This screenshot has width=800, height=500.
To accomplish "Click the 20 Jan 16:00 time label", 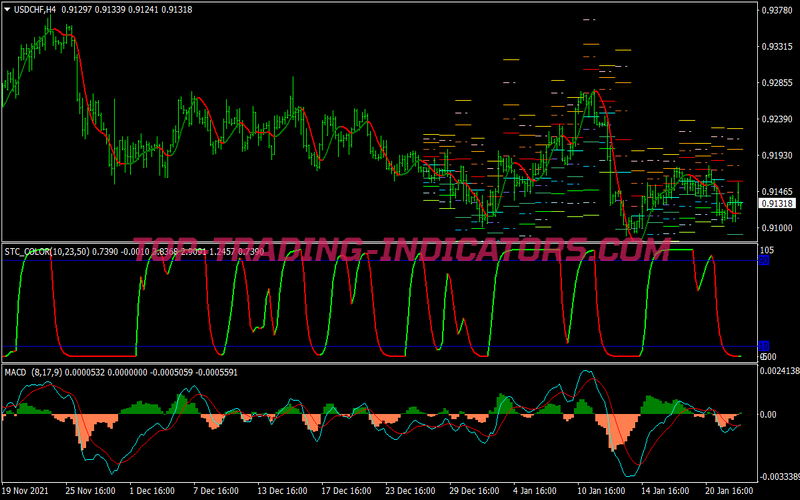I will pos(730,491).
